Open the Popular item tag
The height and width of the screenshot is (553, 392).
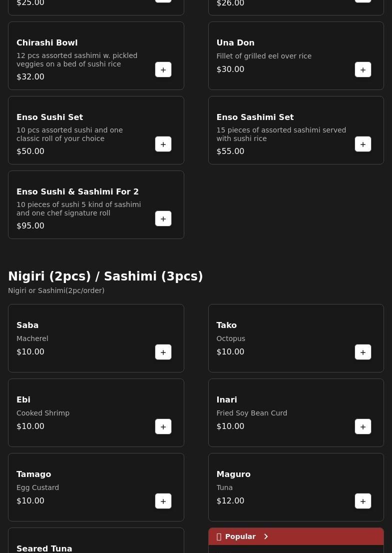point(240,536)
